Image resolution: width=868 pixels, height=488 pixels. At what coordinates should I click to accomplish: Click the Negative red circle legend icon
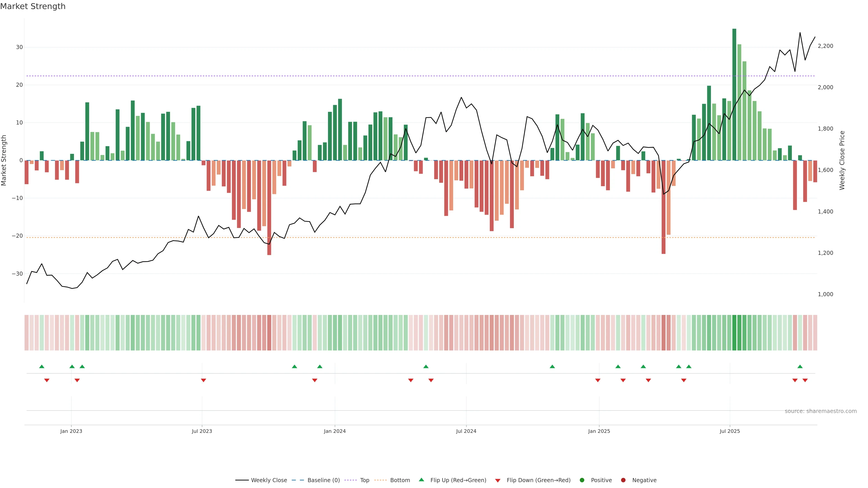coord(623,480)
